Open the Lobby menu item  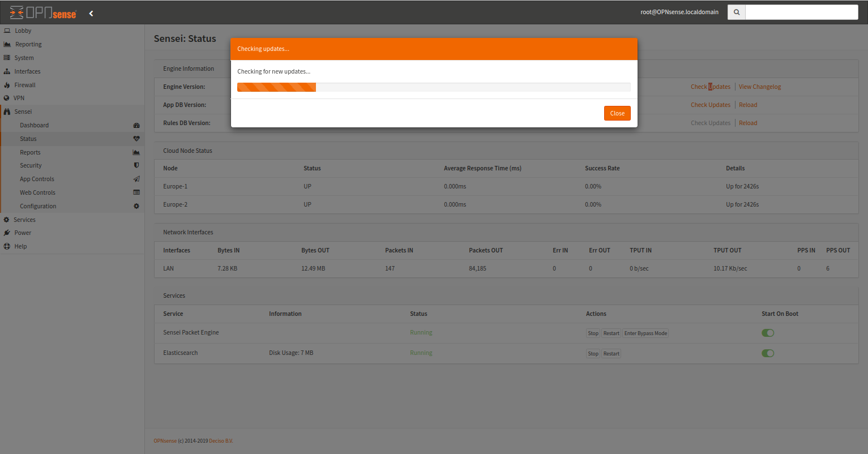pos(23,31)
